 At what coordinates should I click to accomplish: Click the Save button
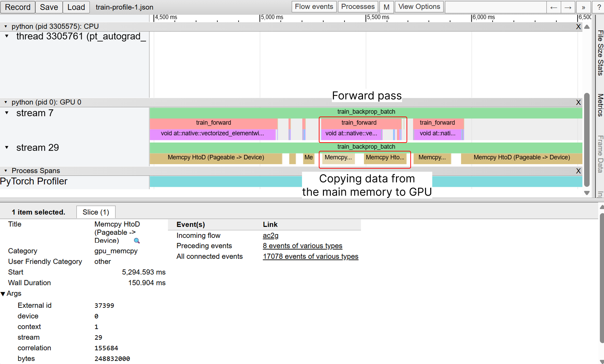point(49,7)
